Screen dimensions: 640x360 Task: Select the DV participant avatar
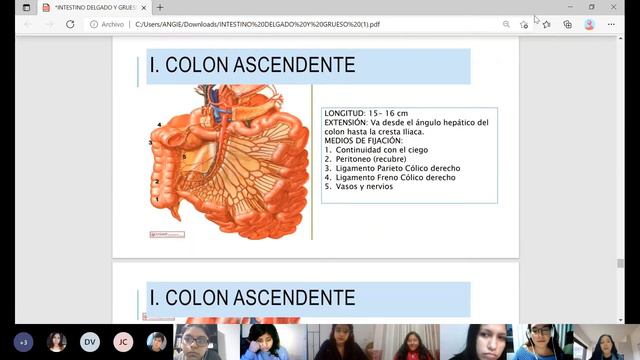(90, 342)
